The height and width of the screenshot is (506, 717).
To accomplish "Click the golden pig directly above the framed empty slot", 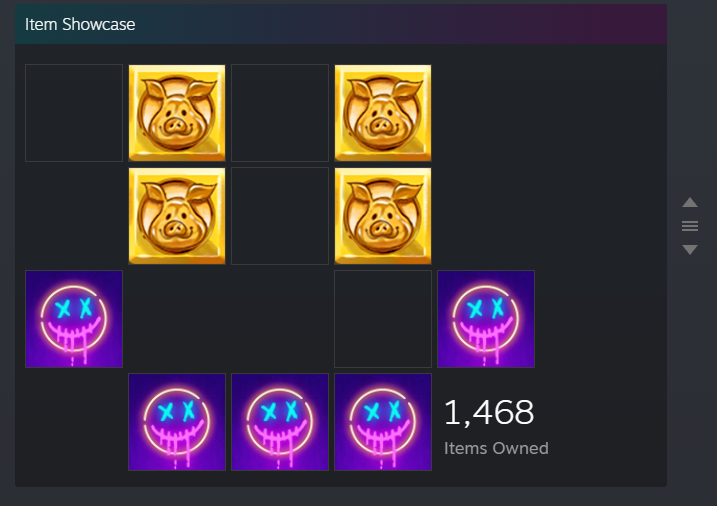I will (383, 216).
